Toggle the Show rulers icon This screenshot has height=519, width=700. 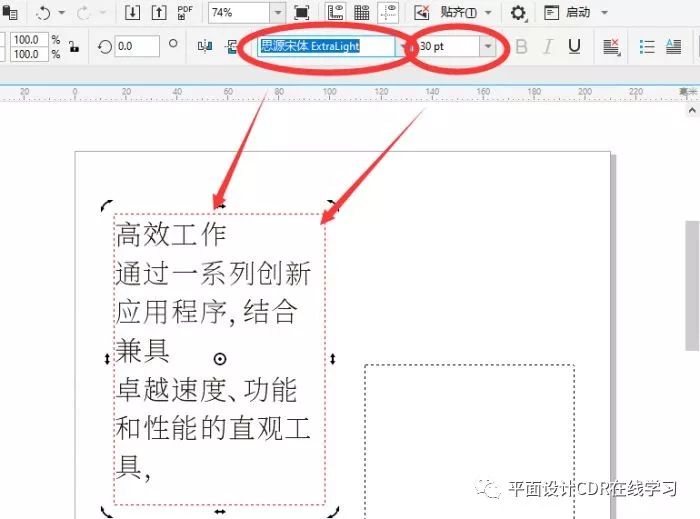335,12
